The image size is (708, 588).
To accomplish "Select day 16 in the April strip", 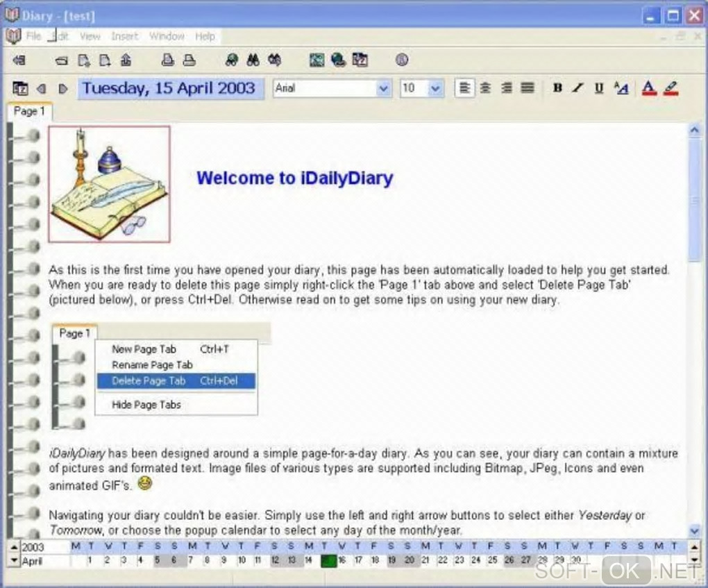I will coord(342,560).
